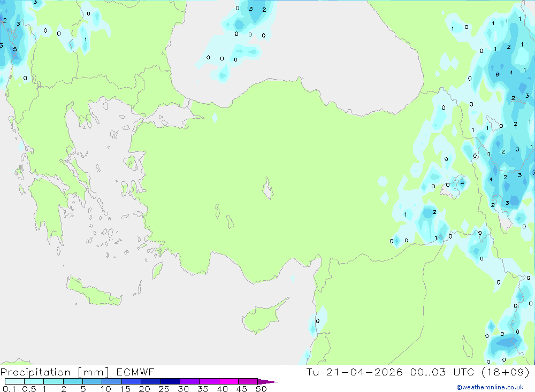535x392 pixels.
Task: Select the 0.5–1 mm legend color segment
Action: [34, 381]
